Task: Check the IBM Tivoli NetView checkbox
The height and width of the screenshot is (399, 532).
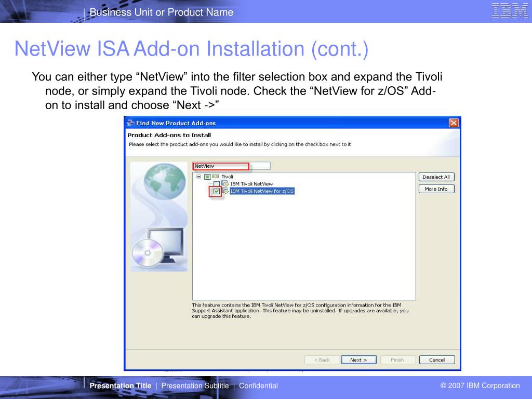Action: click(217, 184)
